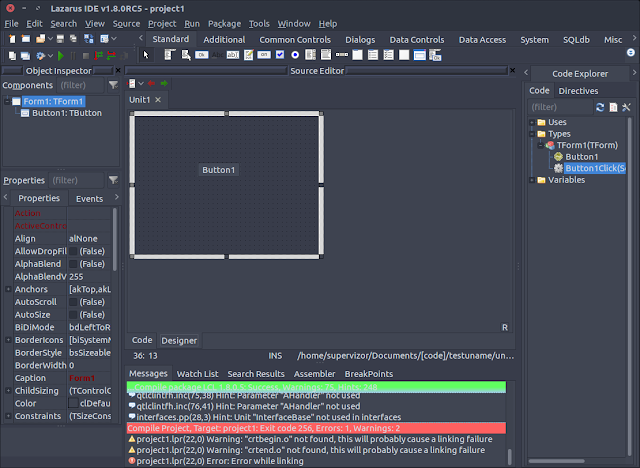Click the red back navigation arrow
The height and width of the screenshot is (468, 640).
pos(151,84)
